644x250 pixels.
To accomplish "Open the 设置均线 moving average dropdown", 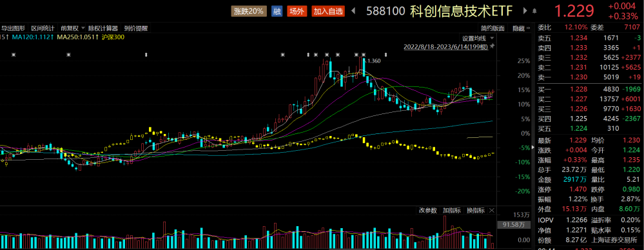I will click(x=476, y=38).
